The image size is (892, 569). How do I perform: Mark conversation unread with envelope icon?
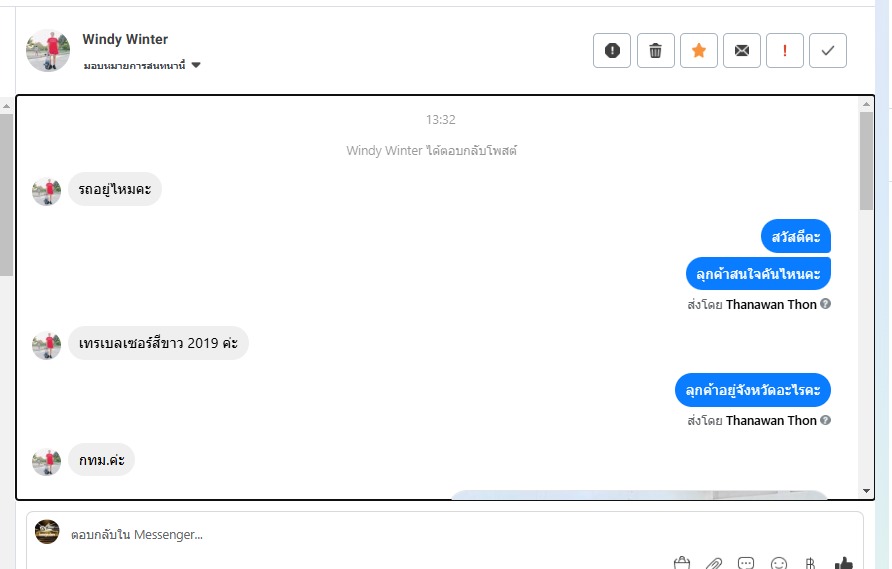coord(742,51)
